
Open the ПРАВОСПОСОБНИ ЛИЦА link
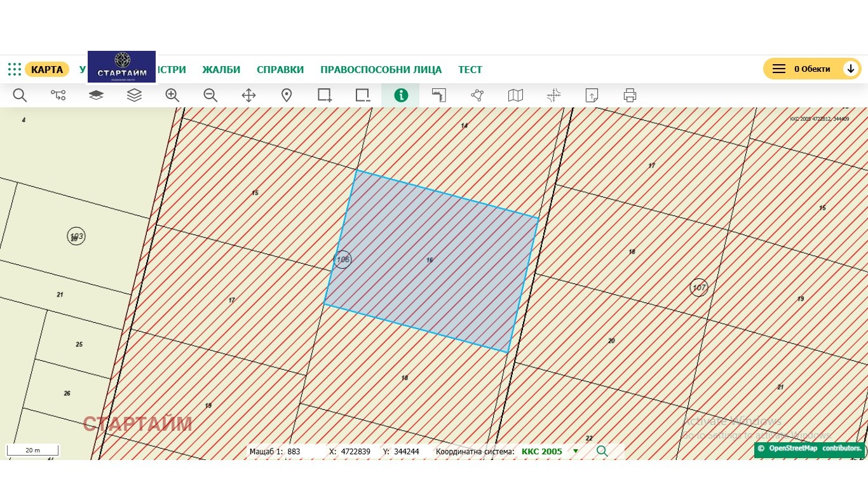coord(381,70)
